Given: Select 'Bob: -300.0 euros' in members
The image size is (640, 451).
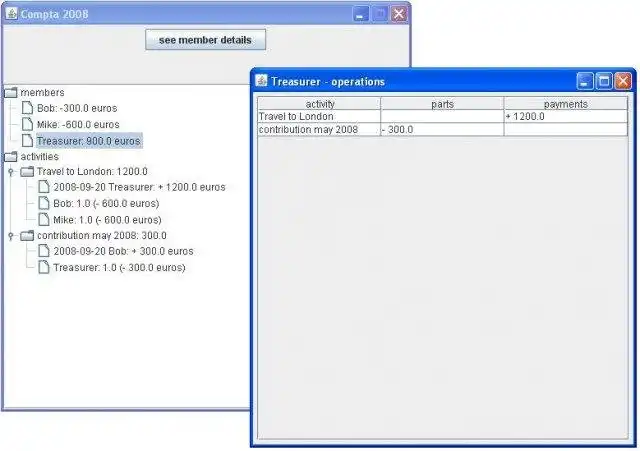Looking at the screenshot, I should 77,108.
